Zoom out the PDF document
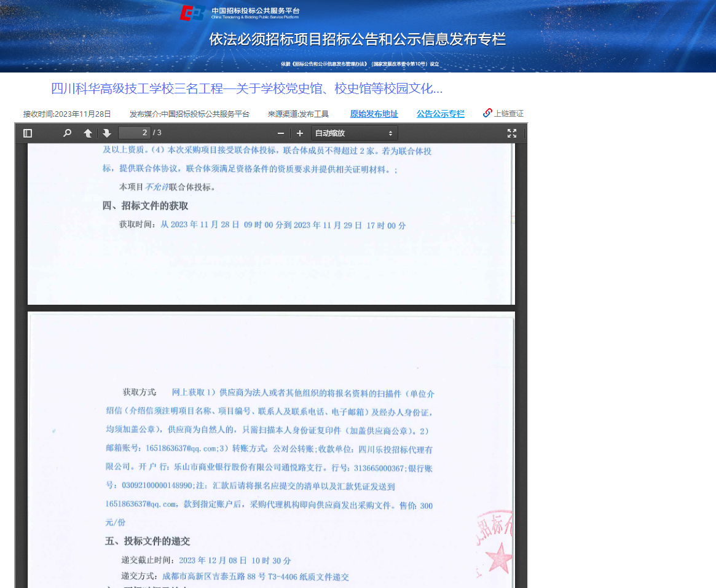The height and width of the screenshot is (588, 716). point(281,133)
